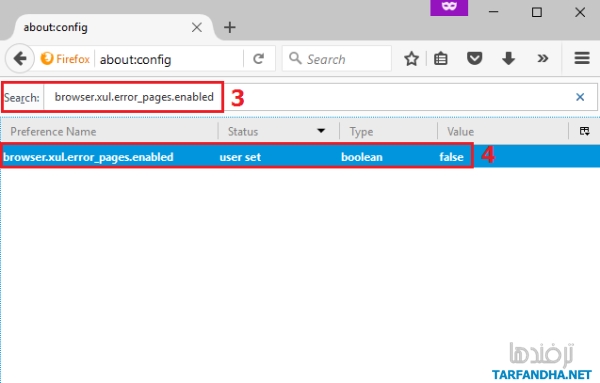Open the column picker icon
The height and width of the screenshot is (383, 600).
584,131
